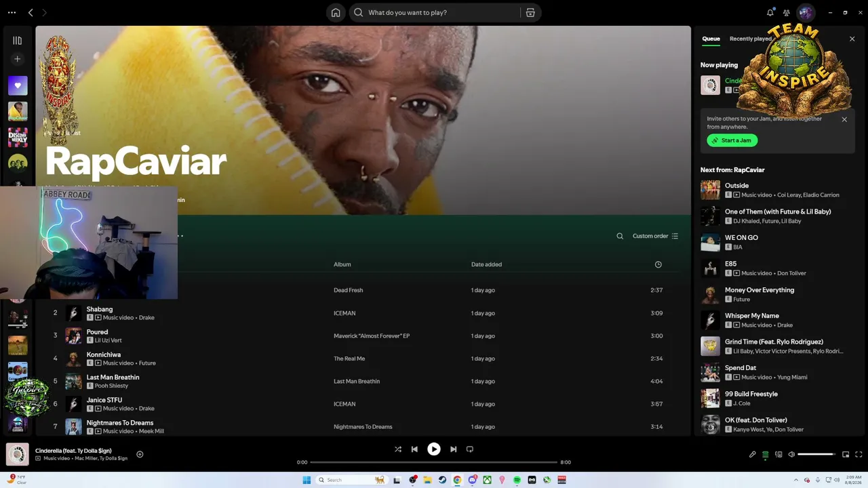Image resolution: width=868 pixels, height=488 pixels.
Task: Click the Start a Jam button
Action: pyautogui.click(x=732, y=140)
